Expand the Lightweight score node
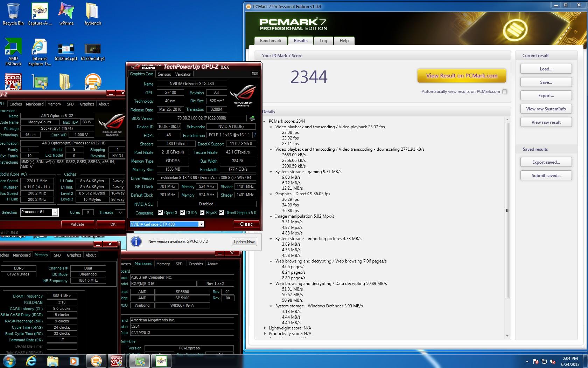The image size is (588, 368). tap(265, 328)
